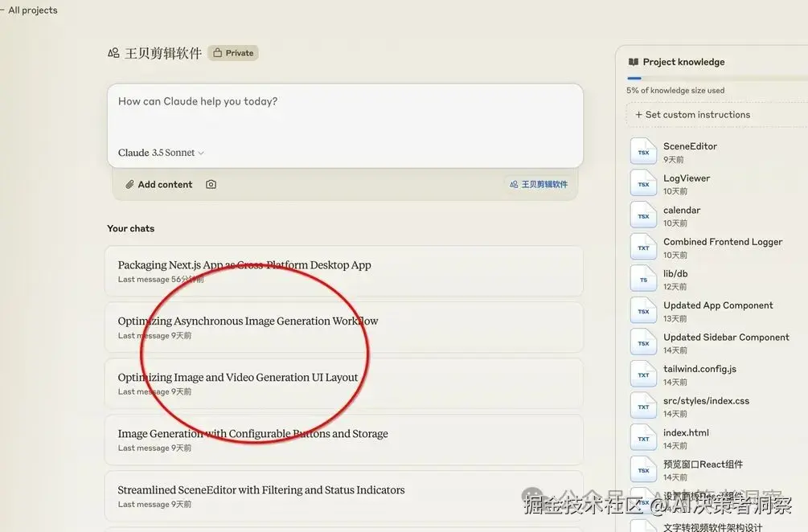Click the 王贝剪辑软件 project title

pos(163,53)
